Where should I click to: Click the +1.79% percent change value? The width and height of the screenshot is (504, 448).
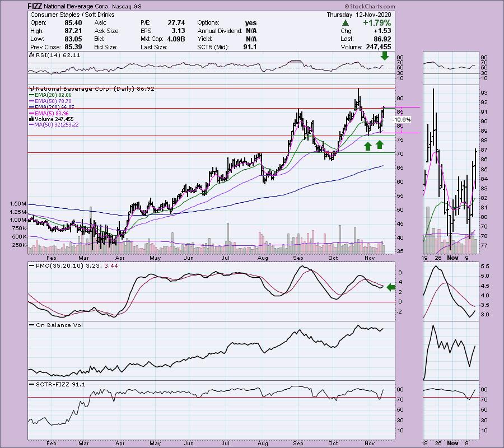(x=377, y=23)
